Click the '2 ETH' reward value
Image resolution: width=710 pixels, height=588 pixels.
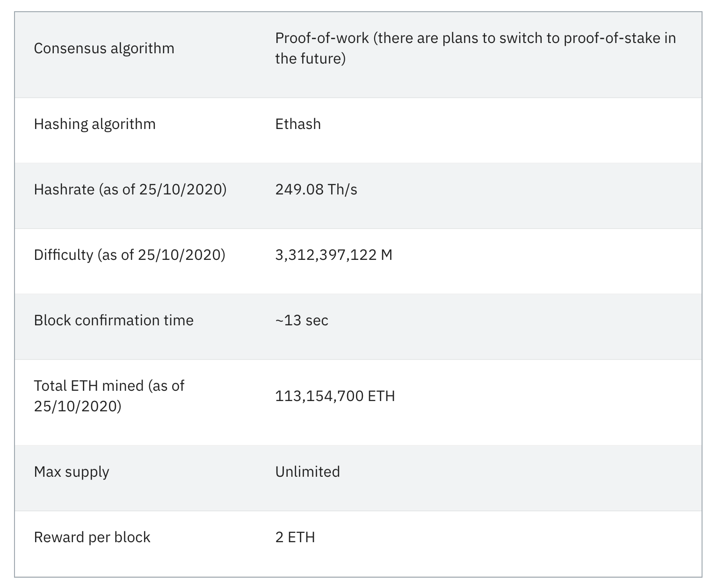coord(295,537)
